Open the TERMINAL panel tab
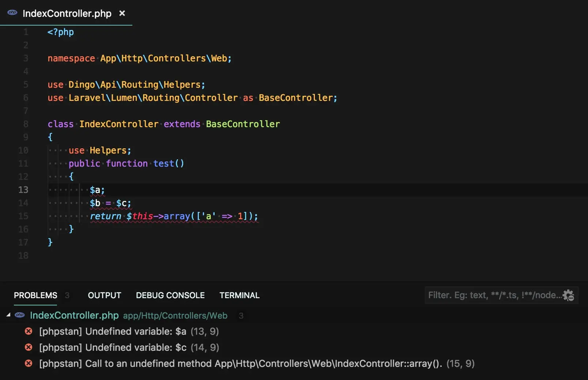 pos(240,295)
